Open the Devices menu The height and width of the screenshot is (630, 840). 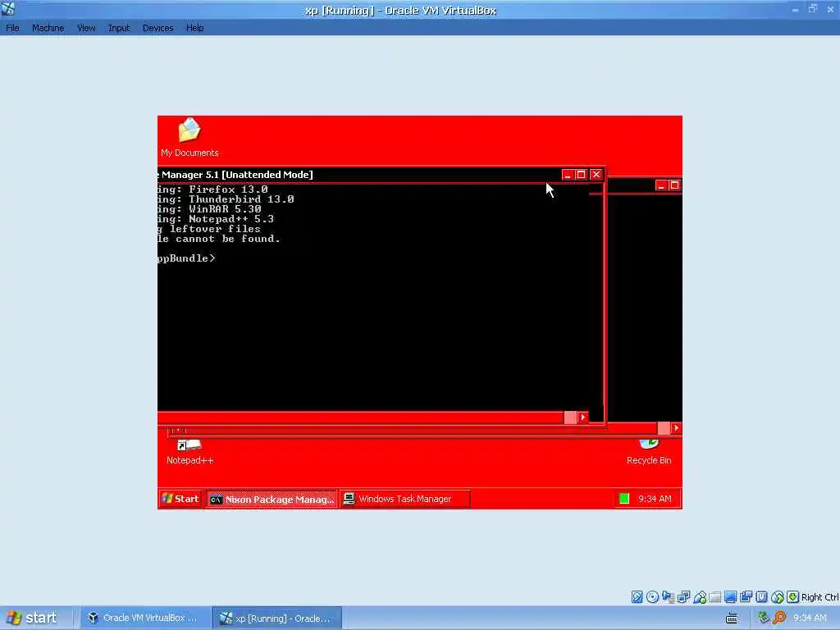[158, 28]
